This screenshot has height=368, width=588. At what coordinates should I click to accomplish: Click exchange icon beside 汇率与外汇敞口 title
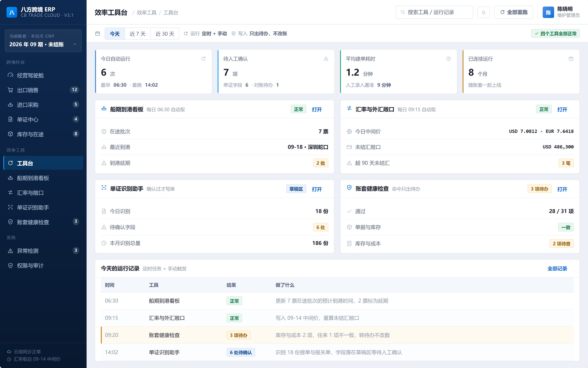coord(349,109)
